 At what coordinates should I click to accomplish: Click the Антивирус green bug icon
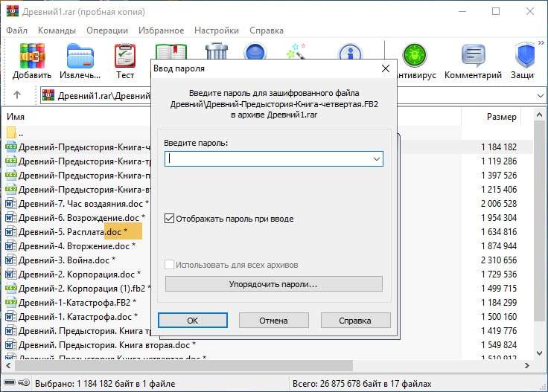[415, 55]
